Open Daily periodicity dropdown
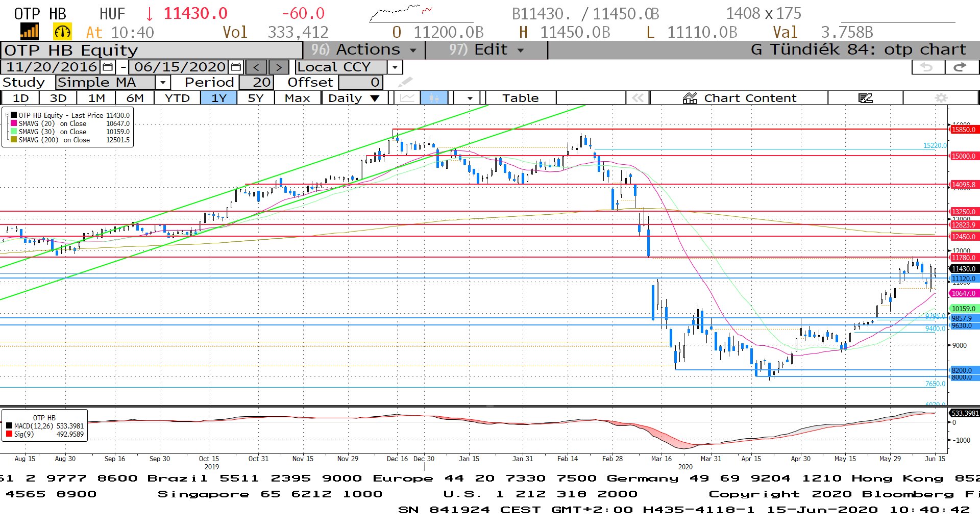Viewport: 980px width, 530px height. tap(354, 98)
